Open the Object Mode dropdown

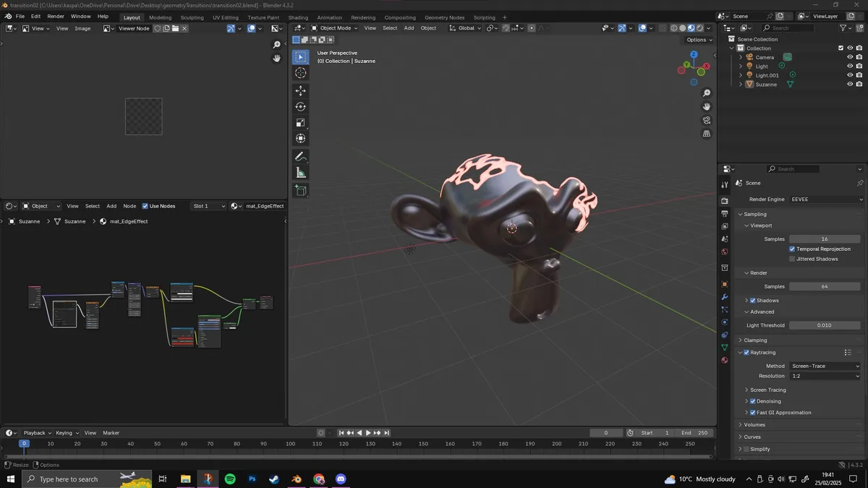point(335,28)
